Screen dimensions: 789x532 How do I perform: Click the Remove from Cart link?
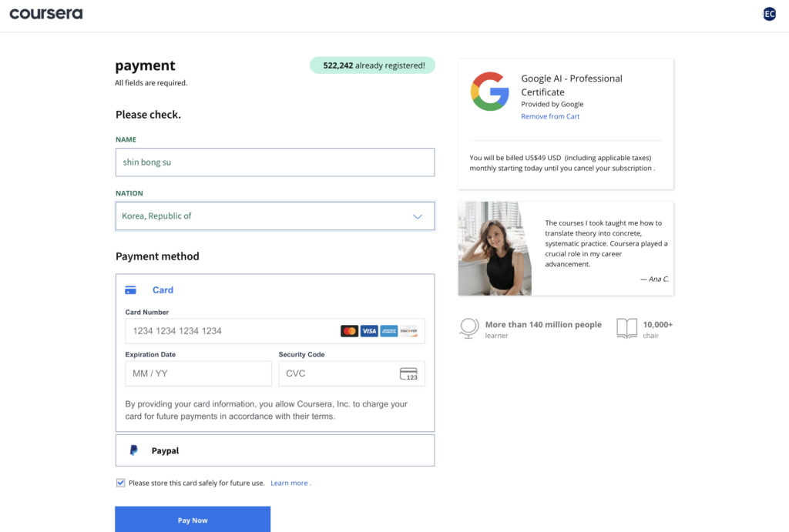click(550, 116)
